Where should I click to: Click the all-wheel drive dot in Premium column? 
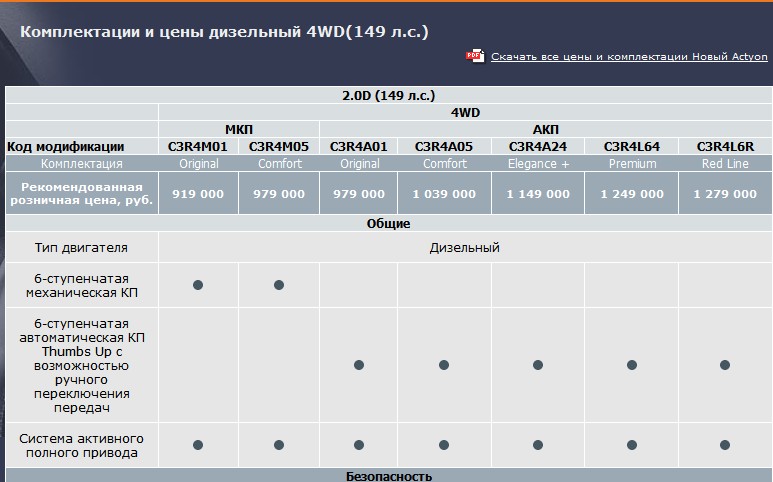tap(631, 444)
